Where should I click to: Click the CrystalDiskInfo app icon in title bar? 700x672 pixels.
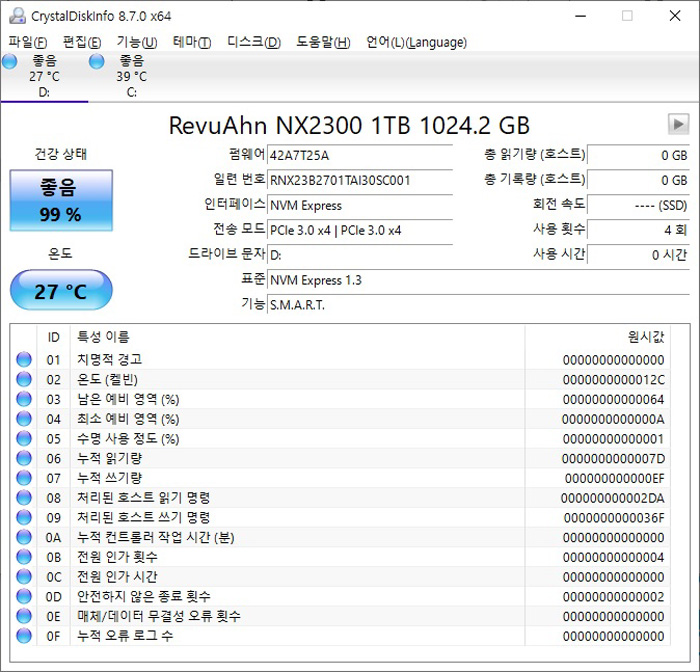point(17,16)
